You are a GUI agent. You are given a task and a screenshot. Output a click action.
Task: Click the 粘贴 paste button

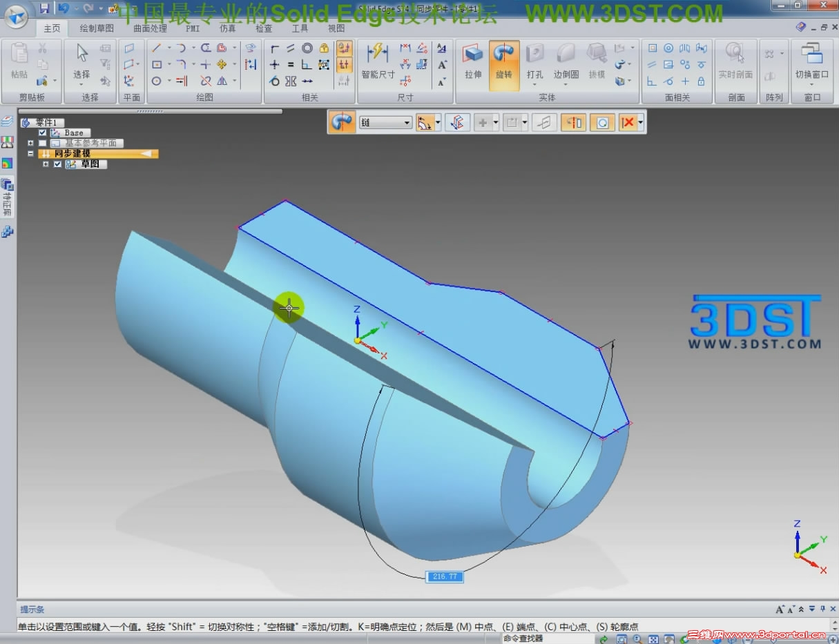click(19, 61)
